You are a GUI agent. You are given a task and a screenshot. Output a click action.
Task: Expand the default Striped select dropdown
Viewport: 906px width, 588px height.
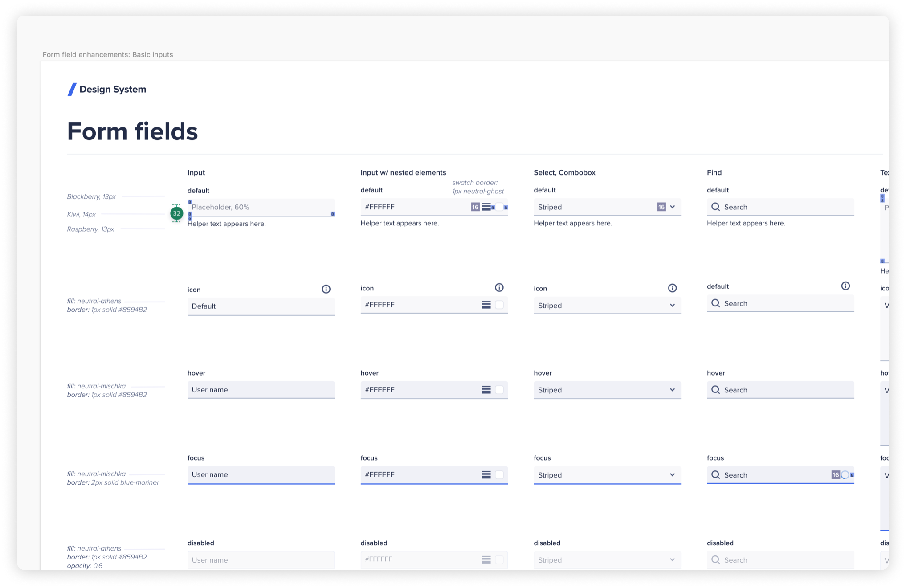pos(672,207)
